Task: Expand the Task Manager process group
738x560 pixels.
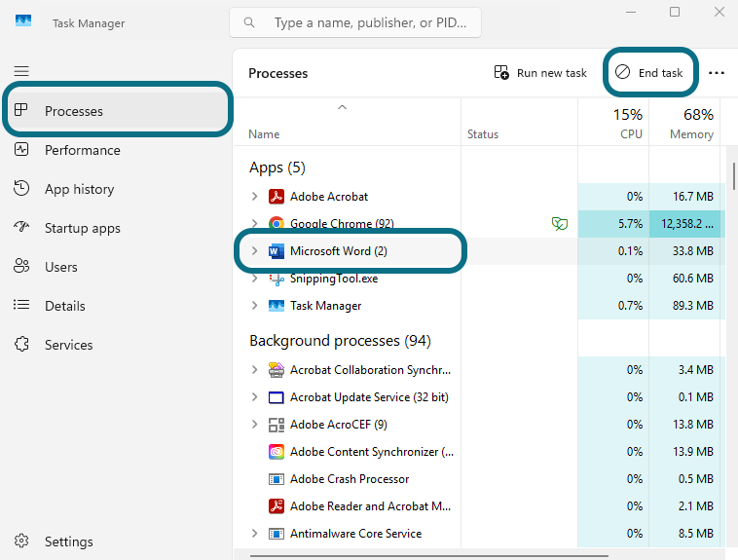Action: click(255, 306)
